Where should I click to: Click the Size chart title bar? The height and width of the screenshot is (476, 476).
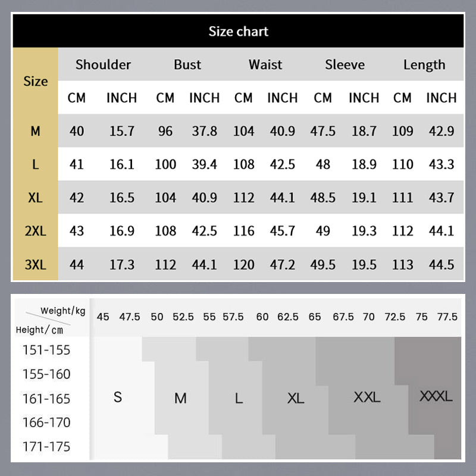(238, 32)
